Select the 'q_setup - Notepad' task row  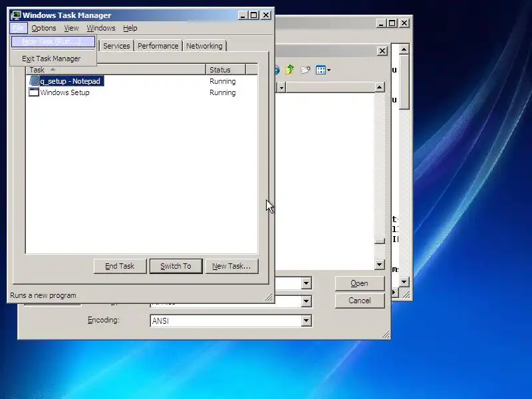coord(142,81)
